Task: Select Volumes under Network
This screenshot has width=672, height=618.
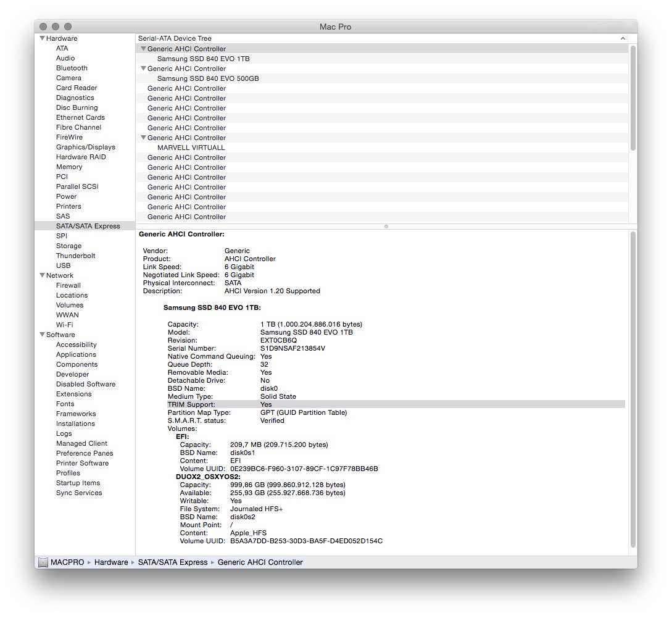Action: (x=70, y=305)
